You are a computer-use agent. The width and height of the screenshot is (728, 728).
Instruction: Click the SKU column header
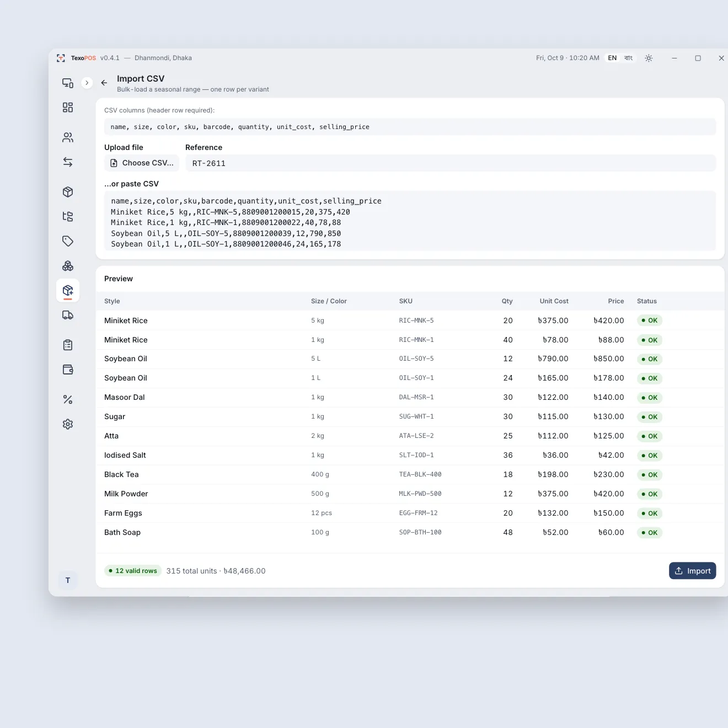pyautogui.click(x=406, y=301)
